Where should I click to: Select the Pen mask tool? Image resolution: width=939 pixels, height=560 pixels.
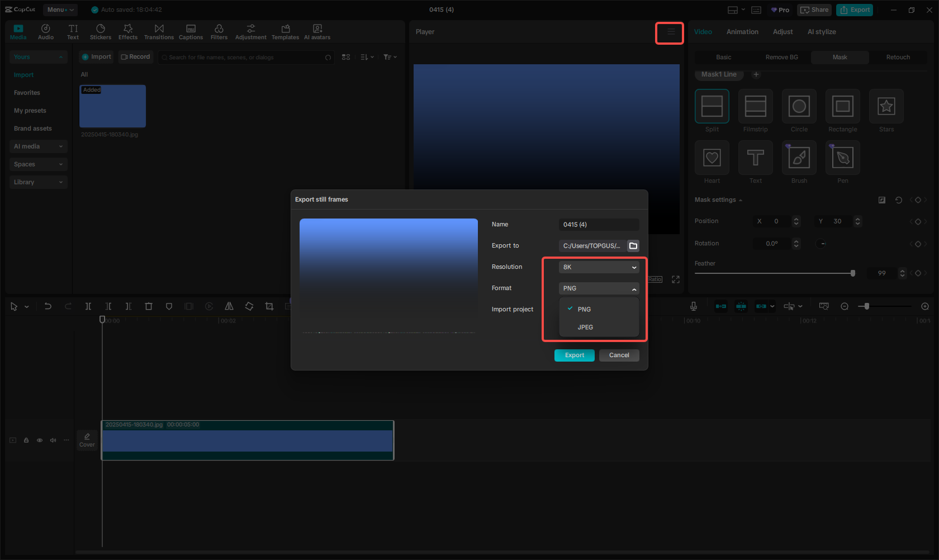842,158
